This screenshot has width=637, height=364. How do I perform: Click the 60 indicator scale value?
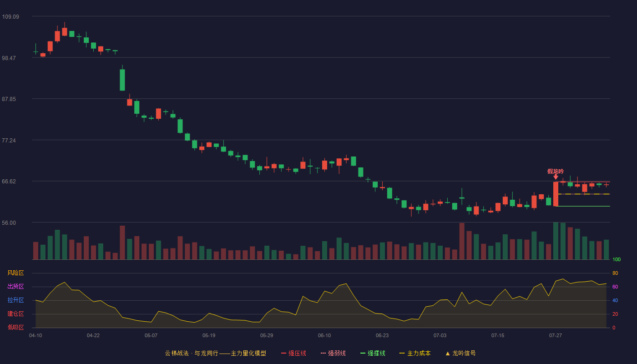tap(615, 287)
